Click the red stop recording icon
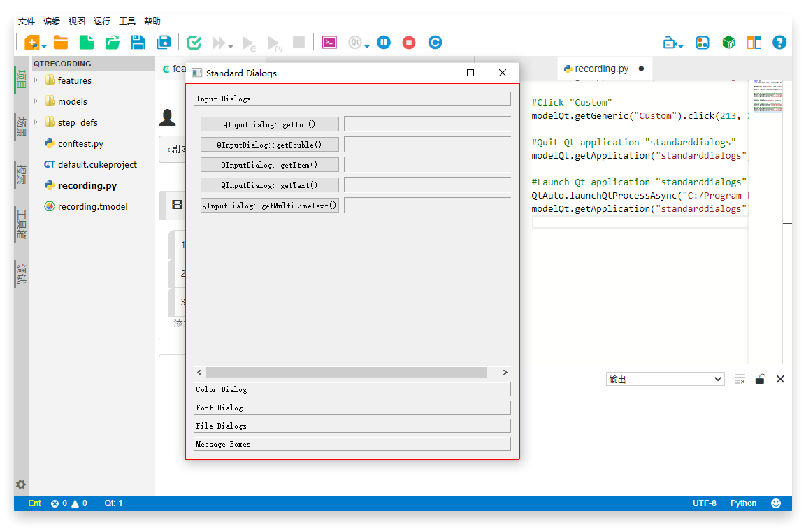Viewport: 806px width, 532px height. coord(409,43)
